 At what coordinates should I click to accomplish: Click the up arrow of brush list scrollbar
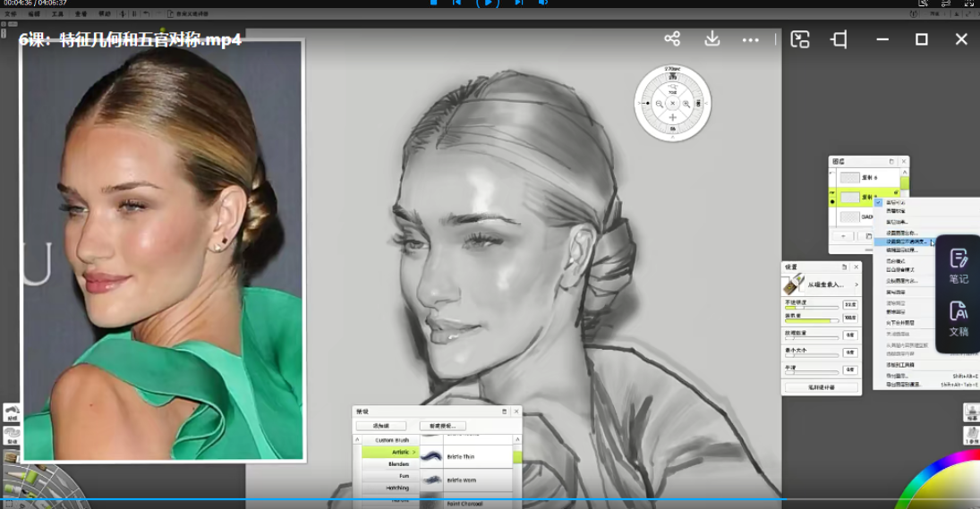pyautogui.click(x=517, y=440)
